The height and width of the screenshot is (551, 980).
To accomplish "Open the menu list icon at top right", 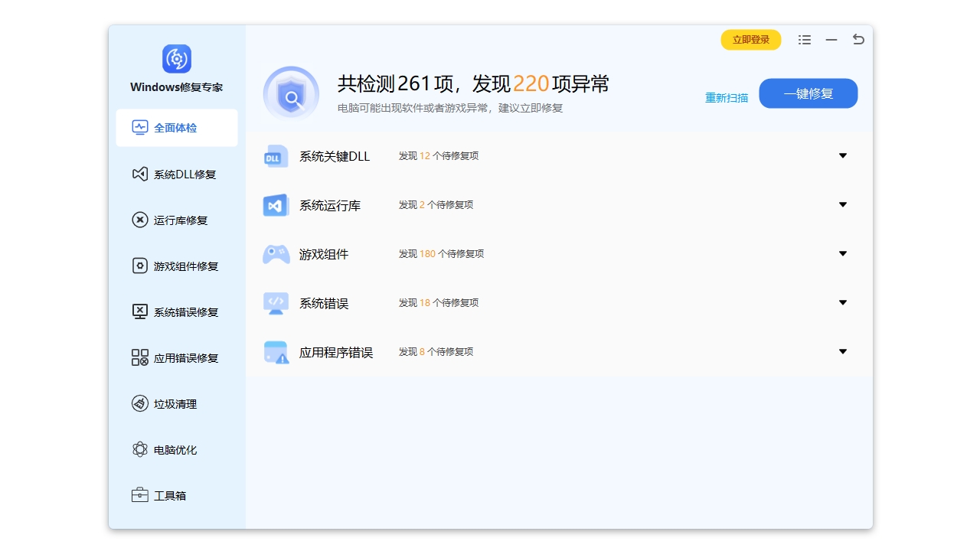I will pos(804,39).
